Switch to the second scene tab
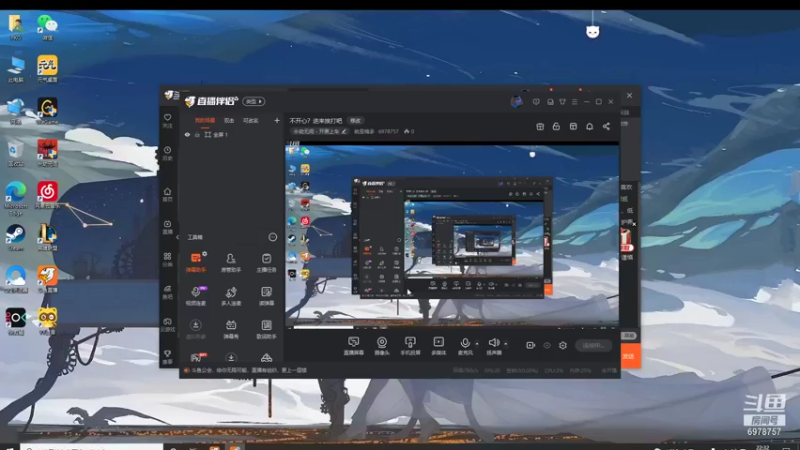 coord(229,120)
